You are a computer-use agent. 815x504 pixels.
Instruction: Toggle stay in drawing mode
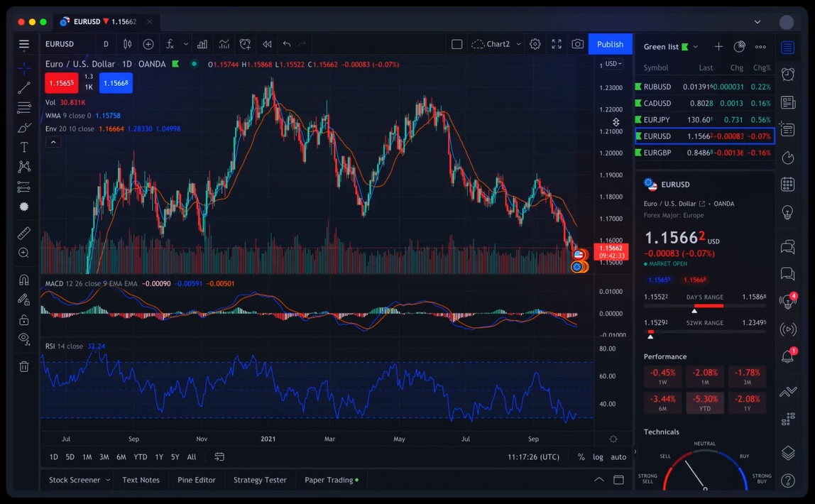pyautogui.click(x=24, y=300)
